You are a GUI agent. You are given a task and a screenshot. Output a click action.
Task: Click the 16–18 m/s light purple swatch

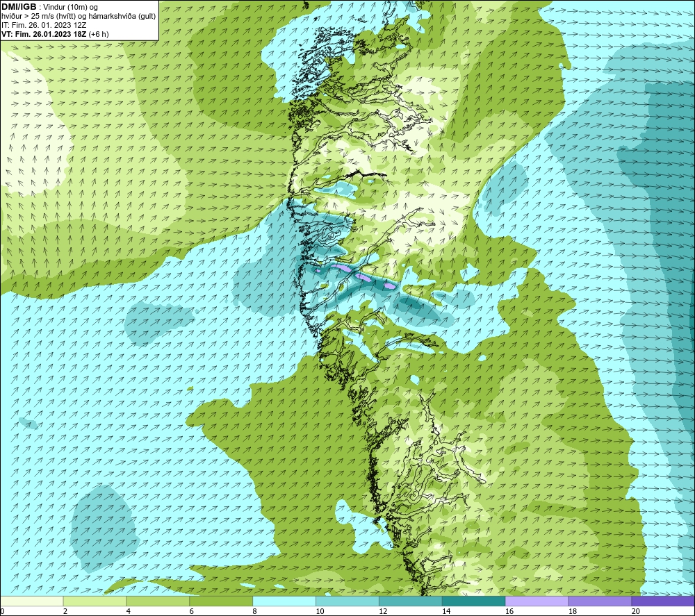click(x=537, y=601)
